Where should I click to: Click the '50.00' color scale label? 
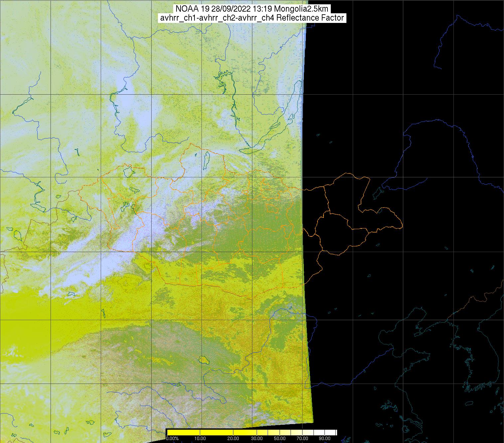(x=280, y=439)
